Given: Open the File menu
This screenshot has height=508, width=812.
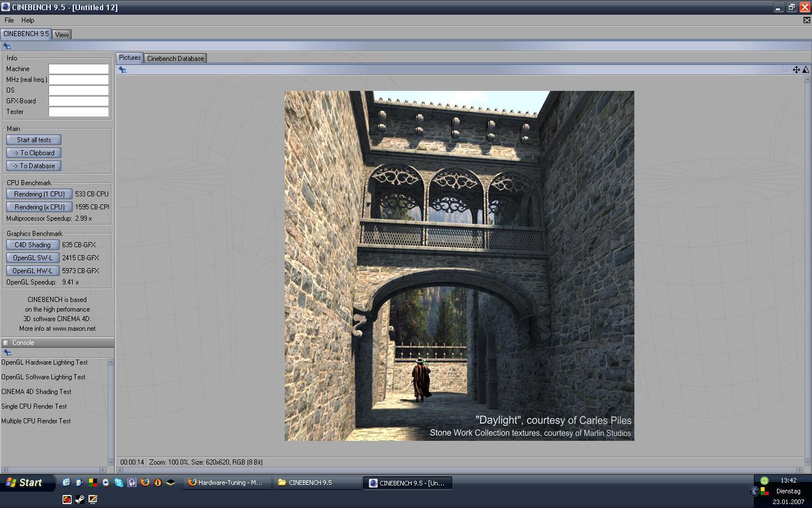Looking at the screenshot, I should (9, 20).
